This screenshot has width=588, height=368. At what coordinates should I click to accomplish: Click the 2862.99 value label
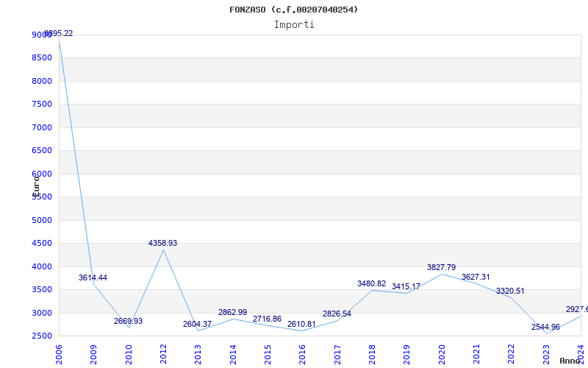[232, 312]
